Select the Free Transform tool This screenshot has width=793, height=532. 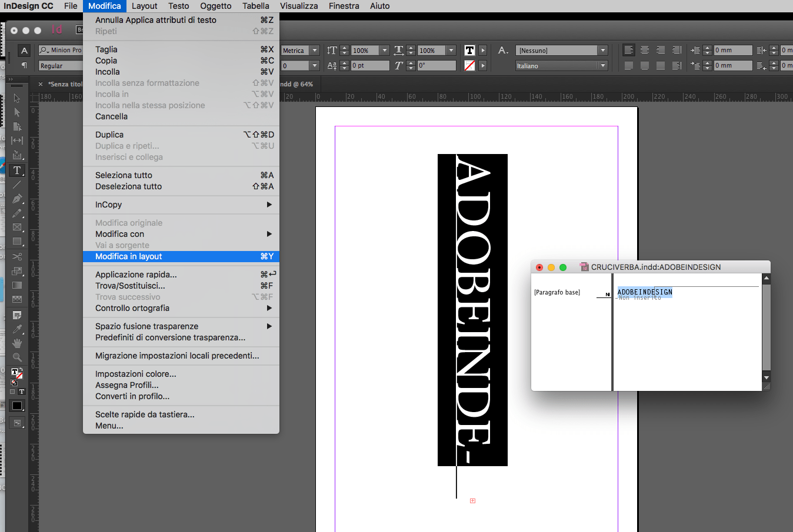pyautogui.click(x=17, y=271)
